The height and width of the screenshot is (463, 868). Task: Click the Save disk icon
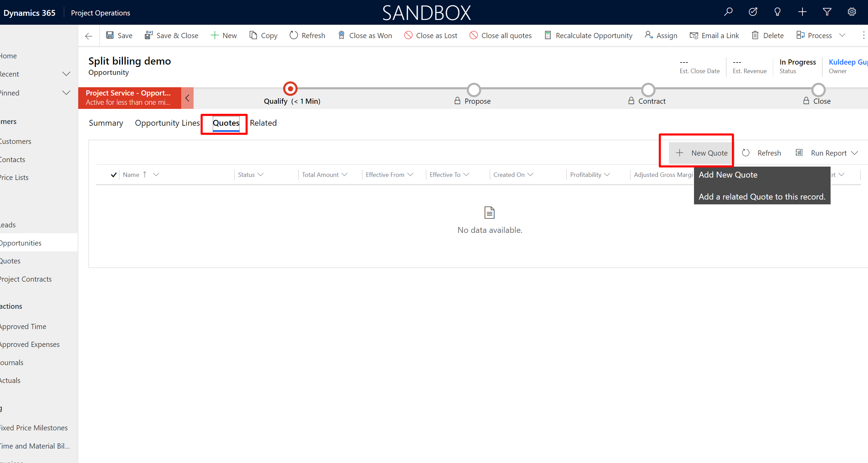click(110, 35)
